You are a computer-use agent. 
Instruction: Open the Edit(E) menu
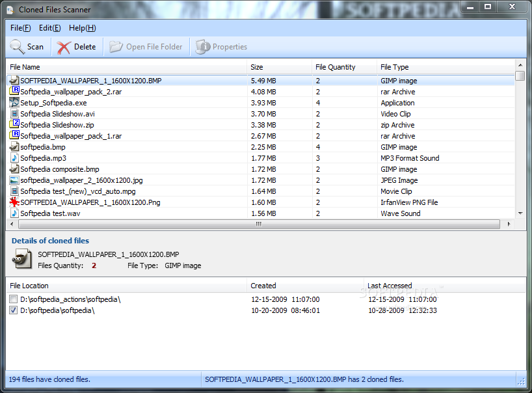click(x=50, y=28)
